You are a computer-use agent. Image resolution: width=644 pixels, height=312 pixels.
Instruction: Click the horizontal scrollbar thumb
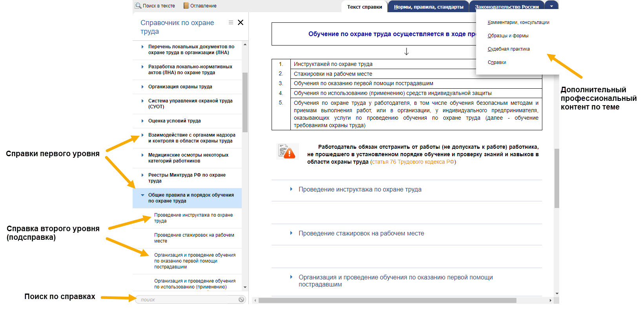387,300
